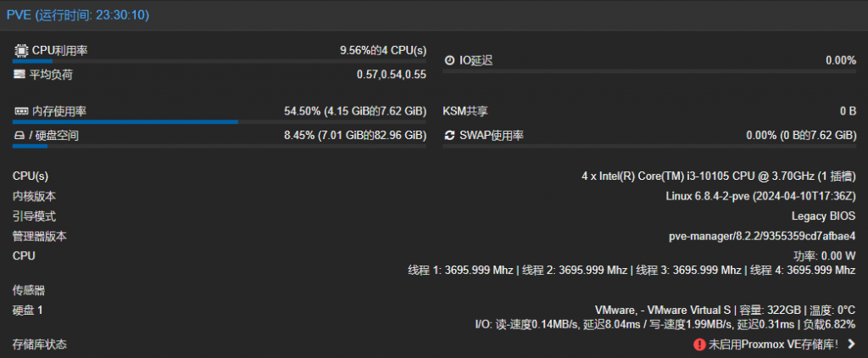Click the hard drive icon beside 硬盘空间

20,136
